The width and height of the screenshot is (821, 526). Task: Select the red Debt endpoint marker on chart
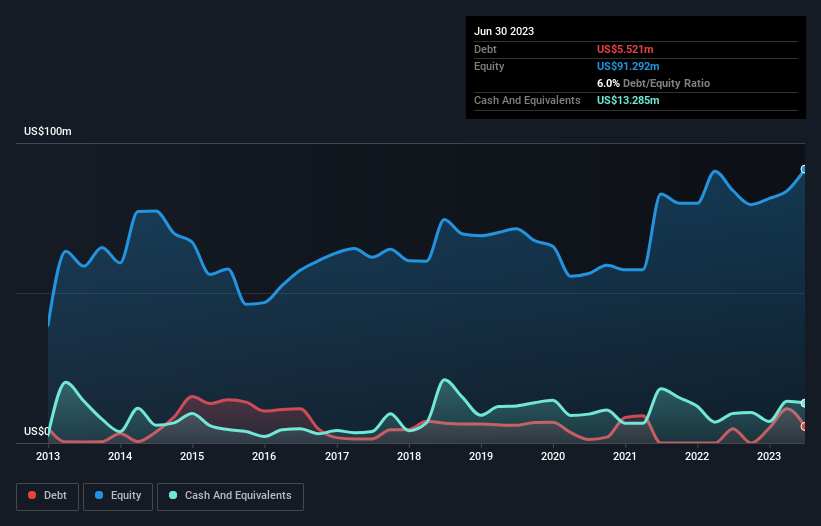(x=804, y=426)
